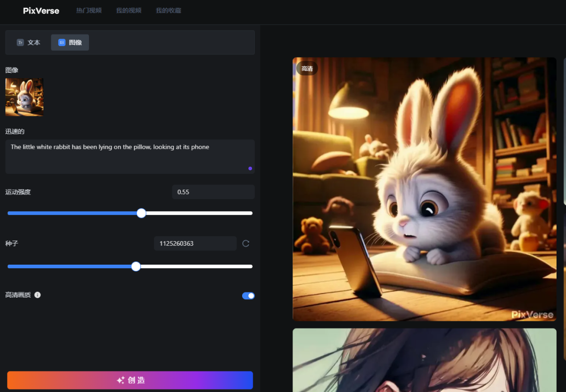
Task: Toggle the 高清画质 switch off
Action: (247, 296)
